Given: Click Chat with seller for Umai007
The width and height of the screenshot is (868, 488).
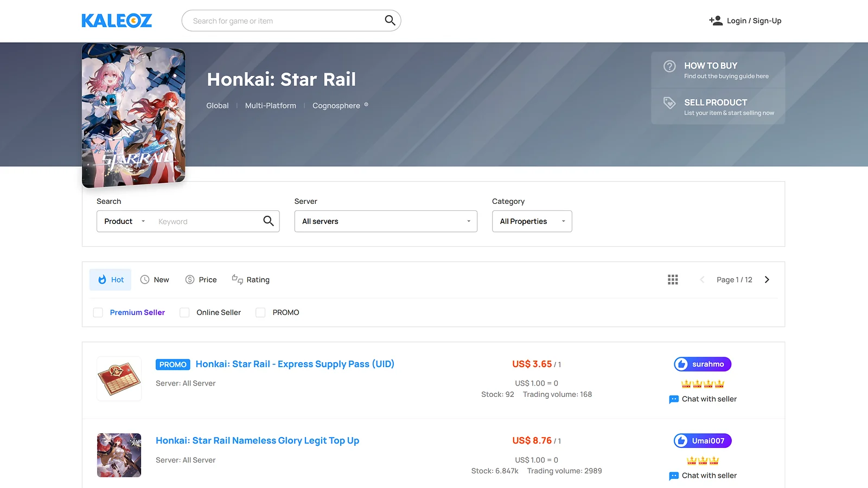Looking at the screenshot, I should point(709,476).
